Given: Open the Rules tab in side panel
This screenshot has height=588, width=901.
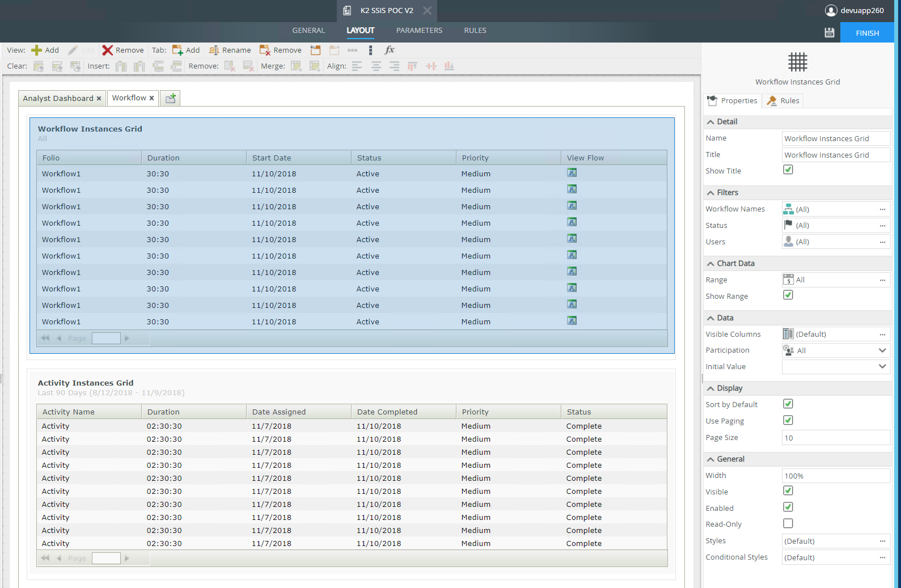Looking at the screenshot, I should (x=783, y=101).
